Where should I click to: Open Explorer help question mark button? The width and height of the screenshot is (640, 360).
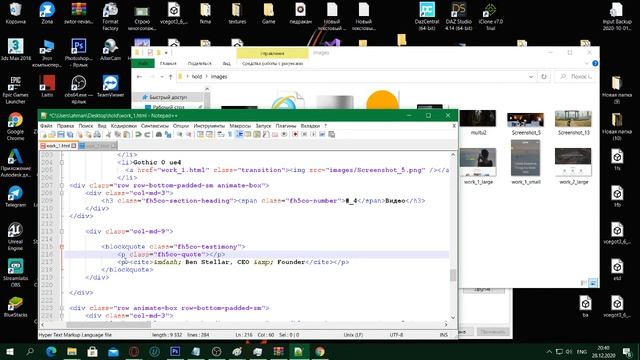[x=595, y=64]
